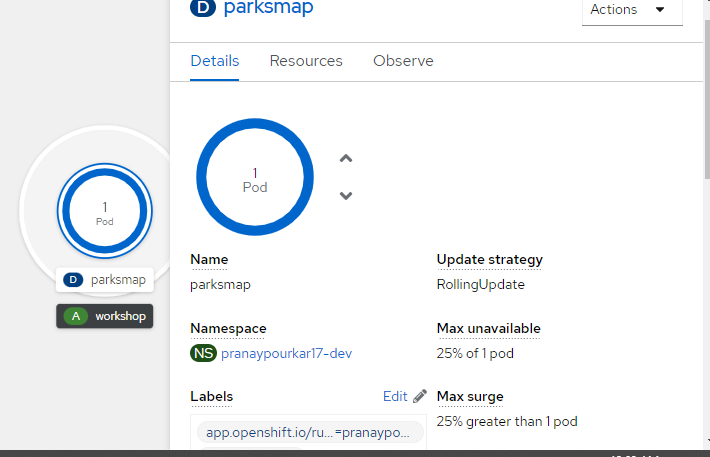Click the green A badge on workshop label
The height and width of the screenshot is (457, 710).
click(x=76, y=316)
